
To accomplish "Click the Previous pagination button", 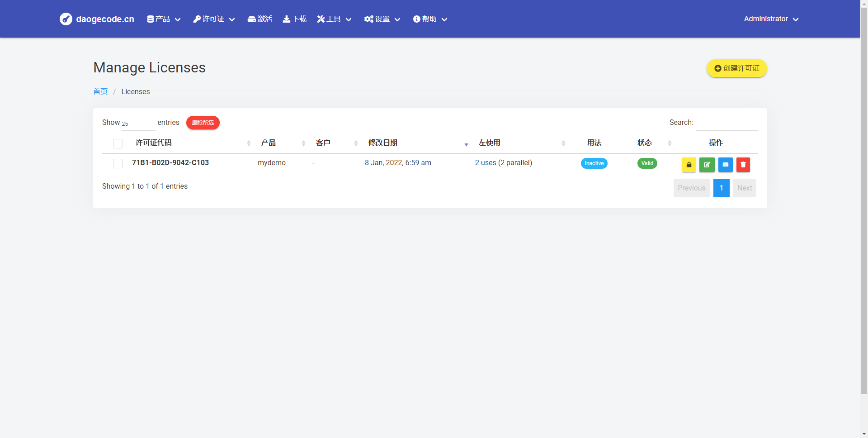I will click(x=692, y=188).
